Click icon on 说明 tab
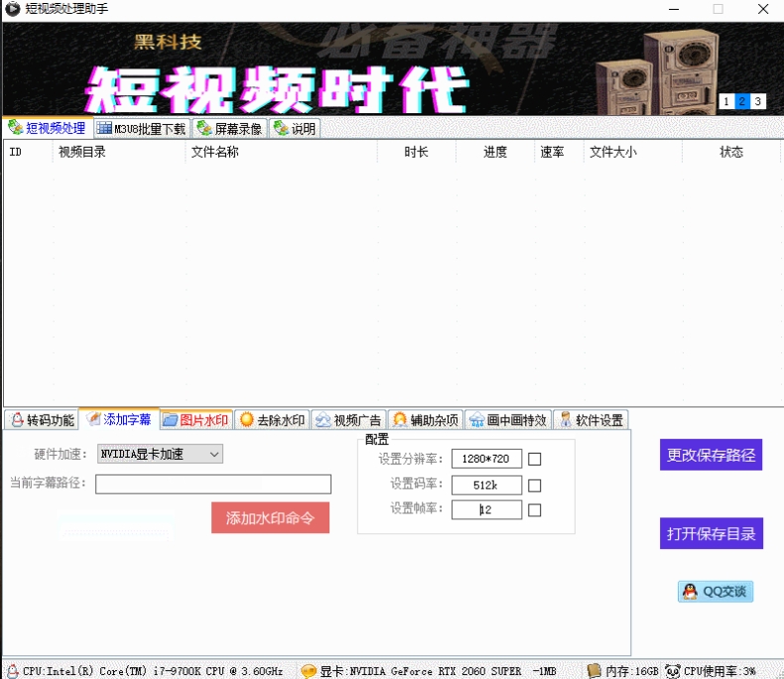 point(282,128)
